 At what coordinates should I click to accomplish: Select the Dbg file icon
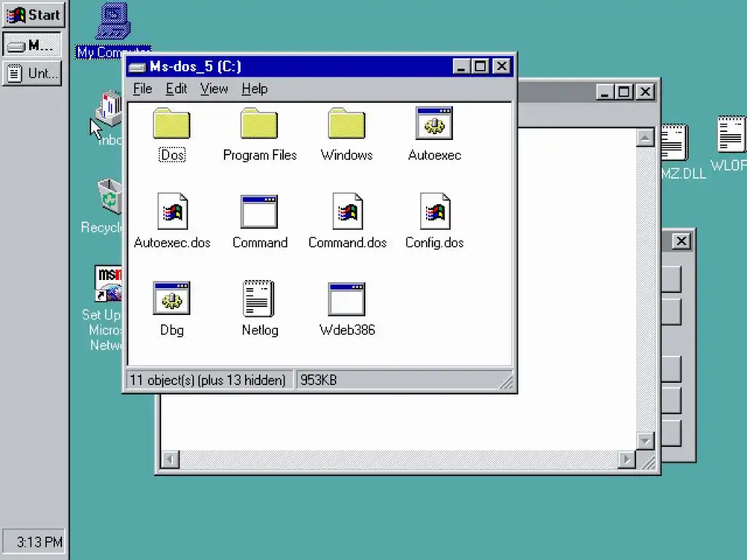171,298
